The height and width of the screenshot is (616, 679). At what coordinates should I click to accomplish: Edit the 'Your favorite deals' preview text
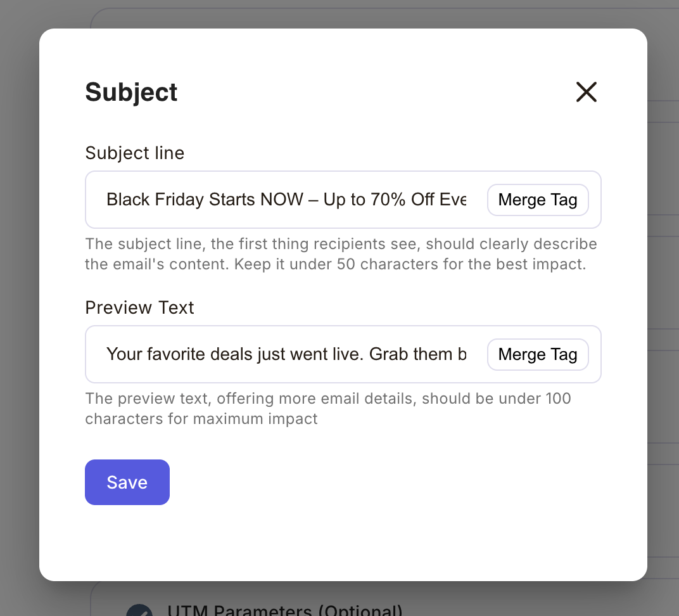click(x=285, y=354)
